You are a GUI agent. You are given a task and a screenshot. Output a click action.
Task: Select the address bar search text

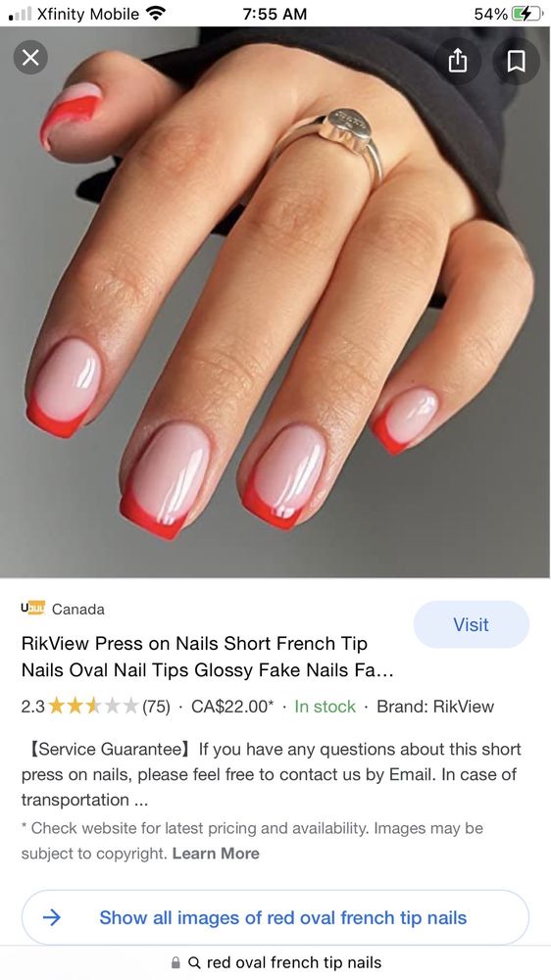pos(294,962)
